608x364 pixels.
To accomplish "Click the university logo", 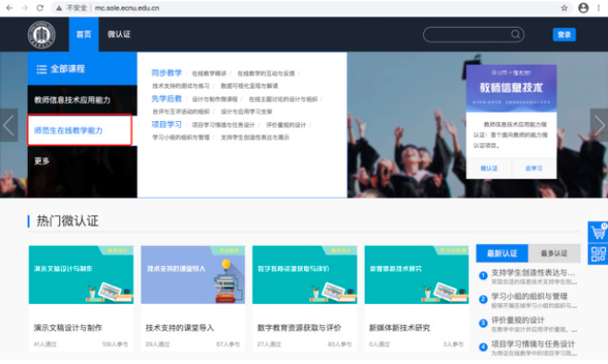I will [42, 34].
